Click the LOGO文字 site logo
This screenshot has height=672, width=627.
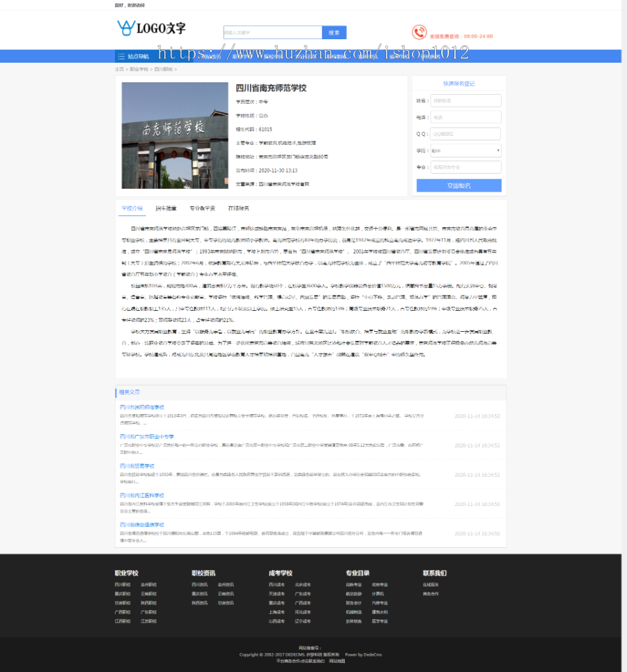point(151,28)
